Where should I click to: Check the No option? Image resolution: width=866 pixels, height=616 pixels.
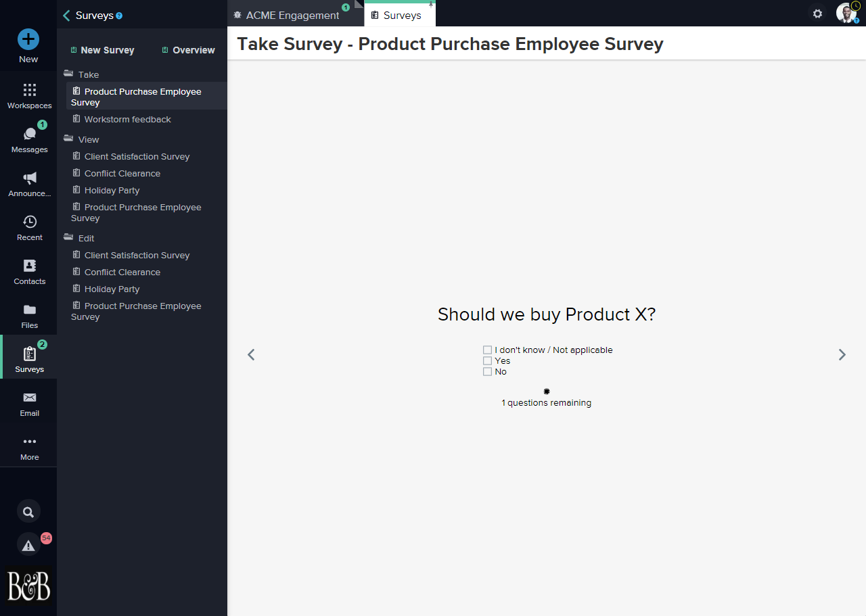[487, 371]
